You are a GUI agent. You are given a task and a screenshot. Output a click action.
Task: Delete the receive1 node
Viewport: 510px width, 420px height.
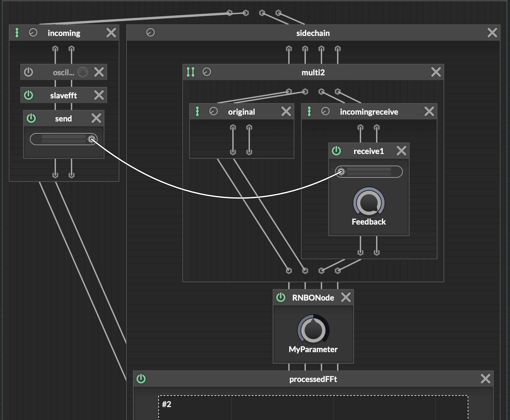point(401,151)
